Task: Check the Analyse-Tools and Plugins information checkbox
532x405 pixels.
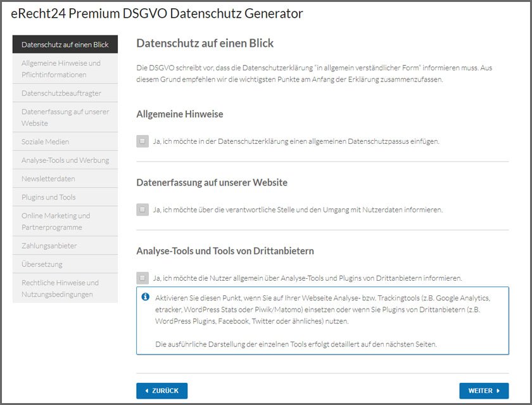Action: [x=142, y=278]
